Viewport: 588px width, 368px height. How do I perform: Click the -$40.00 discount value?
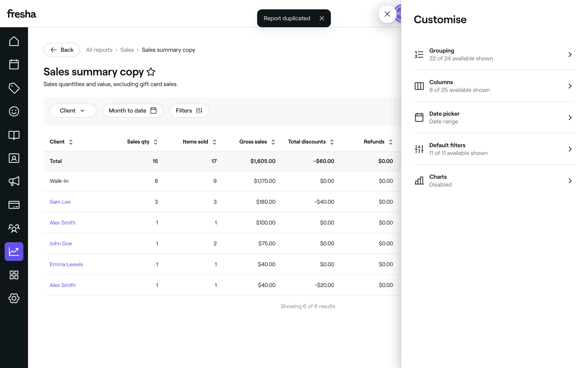324,202
